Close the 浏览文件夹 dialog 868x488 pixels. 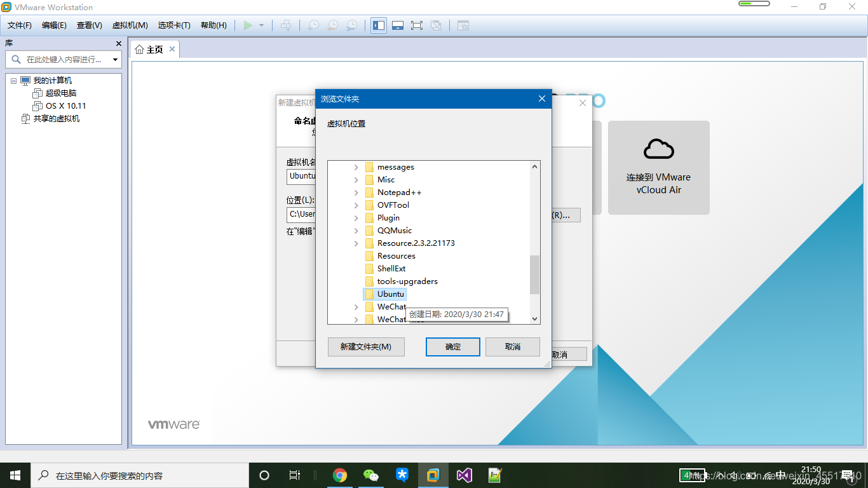coord(542,99)
